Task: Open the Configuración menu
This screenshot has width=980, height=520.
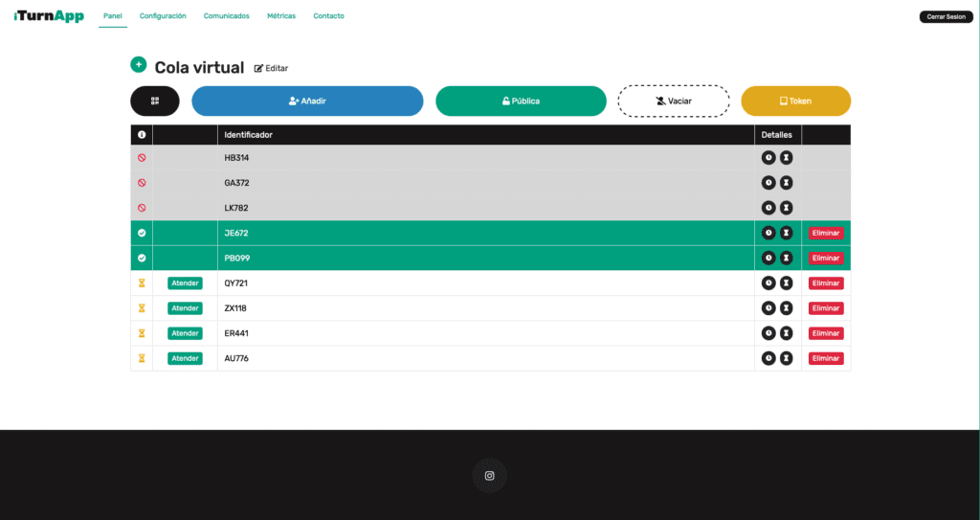Action: [x=163, y=16]
